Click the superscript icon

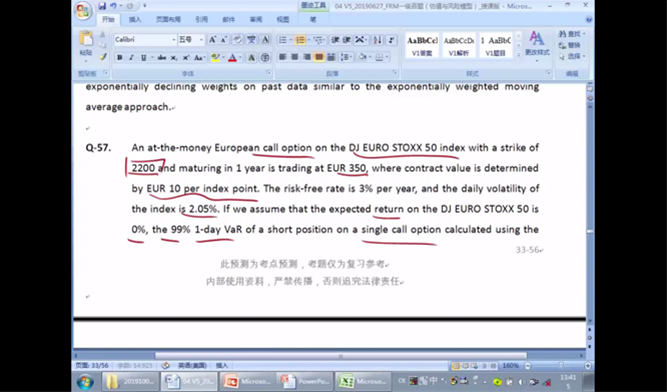186,57
